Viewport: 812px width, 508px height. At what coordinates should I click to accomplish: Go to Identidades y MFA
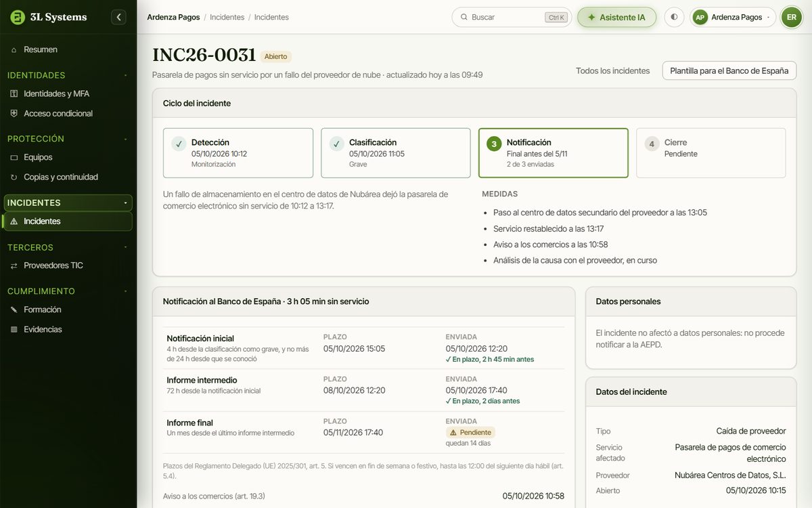(68, 93)
